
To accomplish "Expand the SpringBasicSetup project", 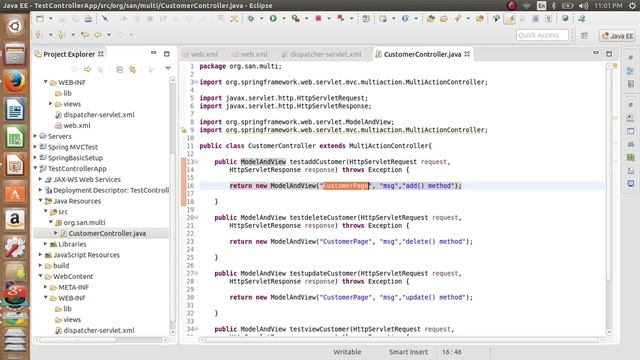I will [x=36, y=158].
